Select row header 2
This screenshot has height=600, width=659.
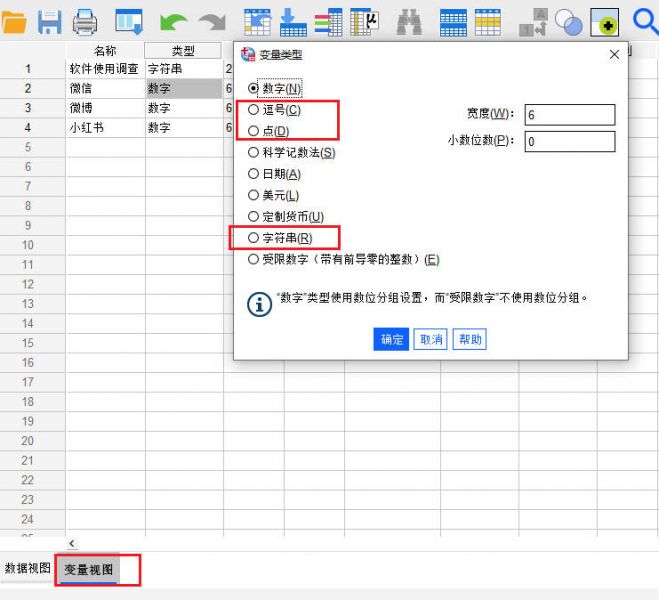coord(32,88)
